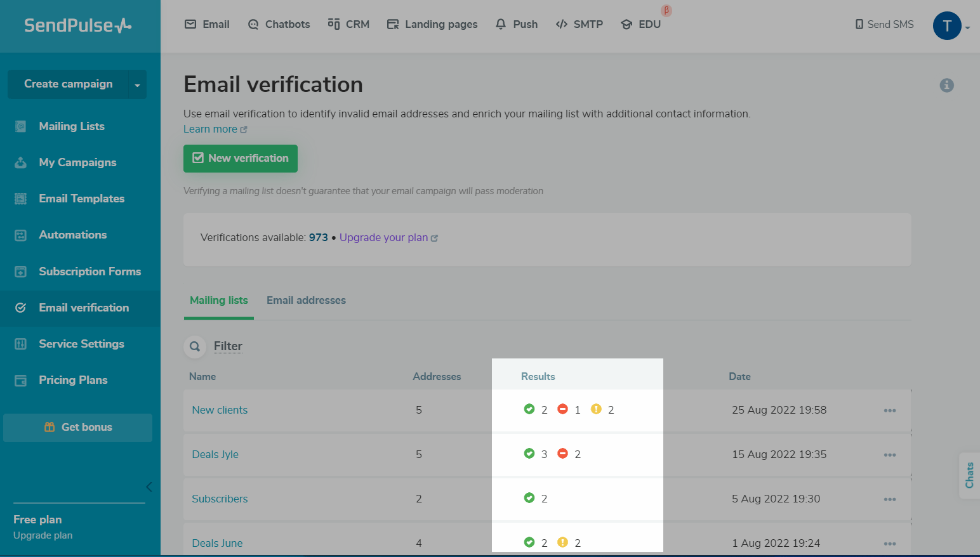Open the three-dot menu for New clients
The width and height of the screenshot is (980, 557).
click(889, 410)
